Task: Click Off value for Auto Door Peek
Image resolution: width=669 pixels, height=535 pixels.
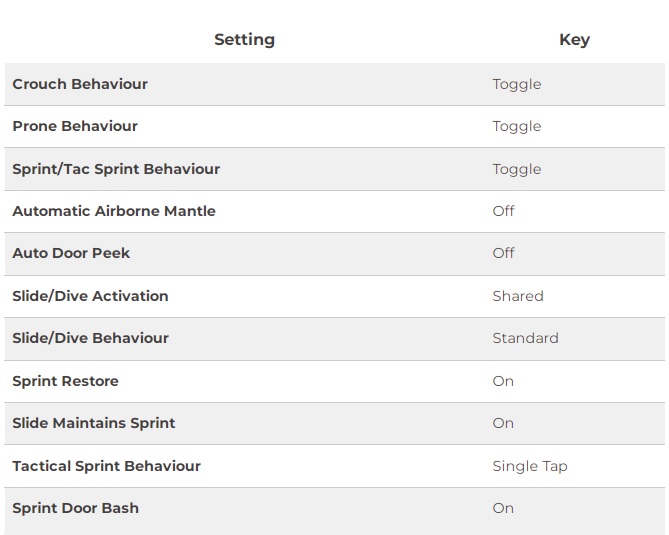Action: pyautogui.click(x=503, y=253)
